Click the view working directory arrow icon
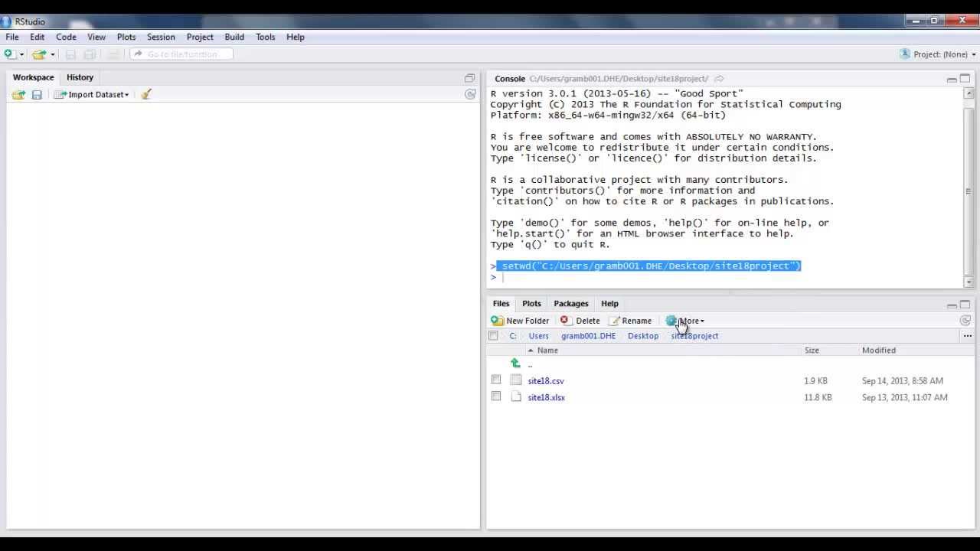The width and height of the screenshot is (980, 551). pos(719,79)
